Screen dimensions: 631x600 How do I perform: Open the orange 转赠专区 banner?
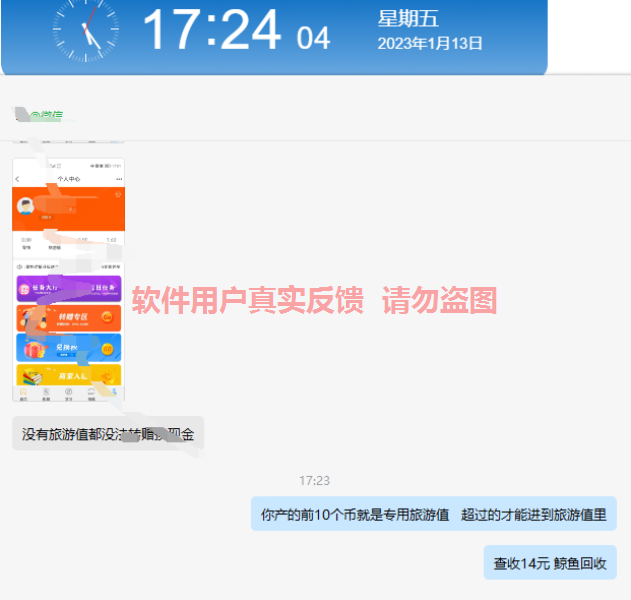click(68, 318)
